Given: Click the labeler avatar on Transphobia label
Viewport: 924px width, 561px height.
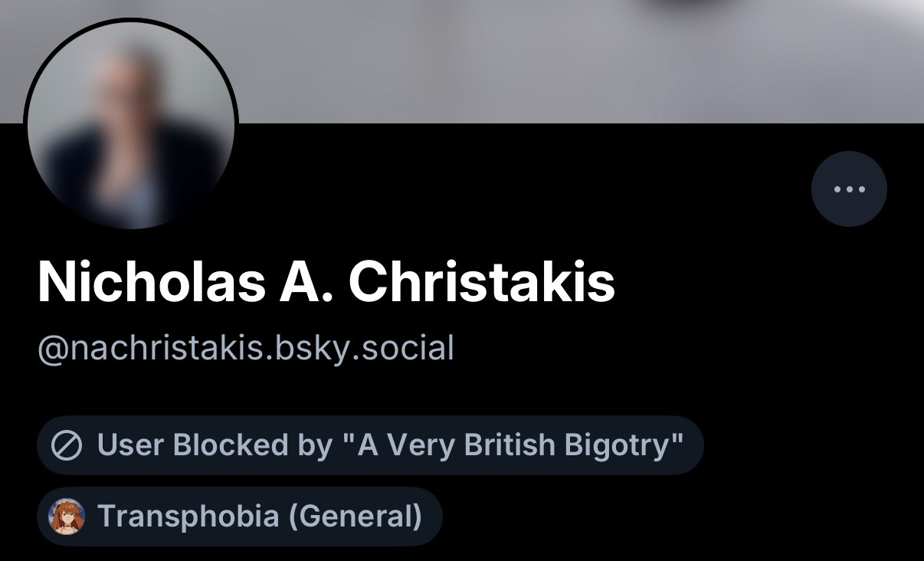Looking at the screenshot, I should [67, 517].
